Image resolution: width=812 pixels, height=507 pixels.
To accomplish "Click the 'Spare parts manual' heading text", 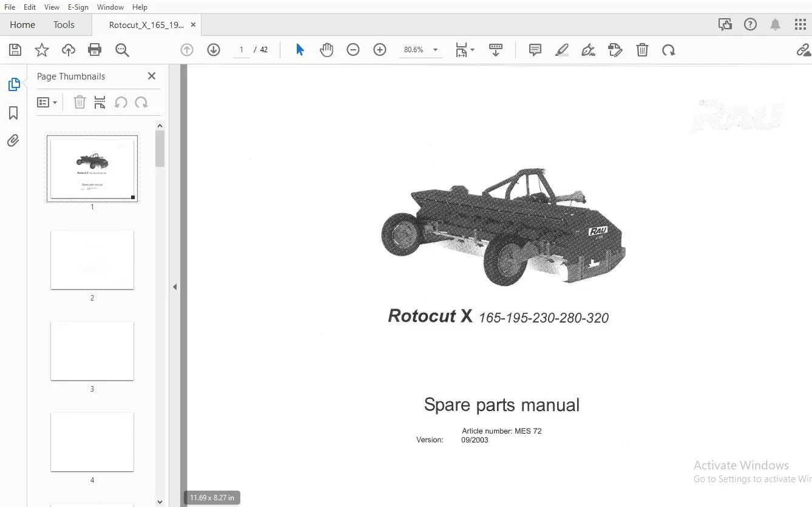I will point(502,405).
